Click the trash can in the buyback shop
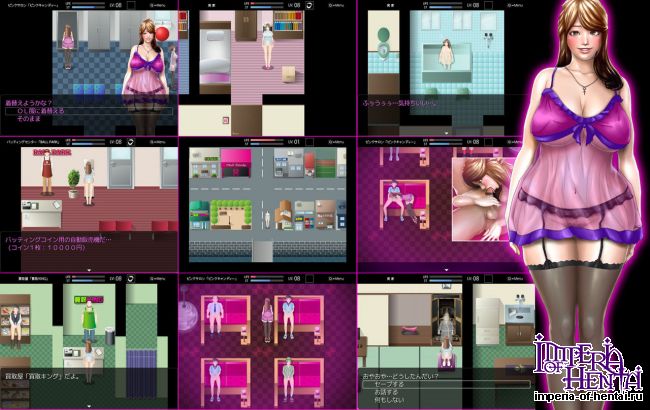The image size is (650, 410). [x=109, y=336]
